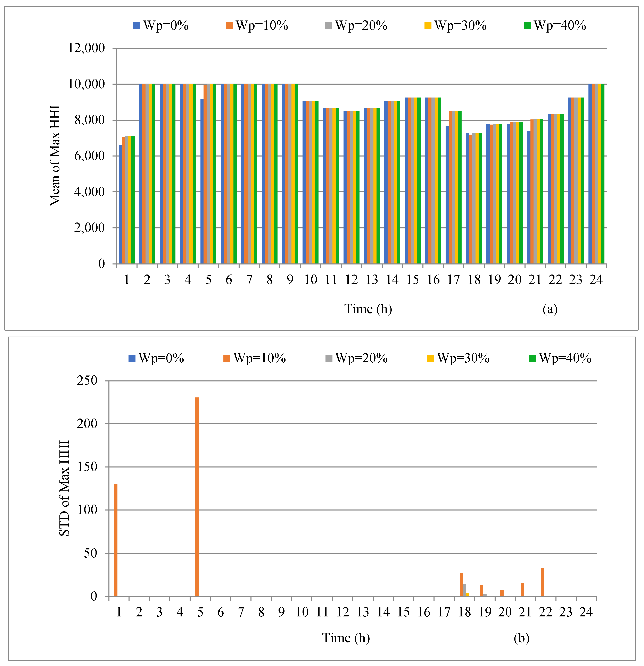The width and height of the screenshot is (644, 666).
Task: Select blue bar at hour 1 in top chart
Action: (x=120, y=204)
